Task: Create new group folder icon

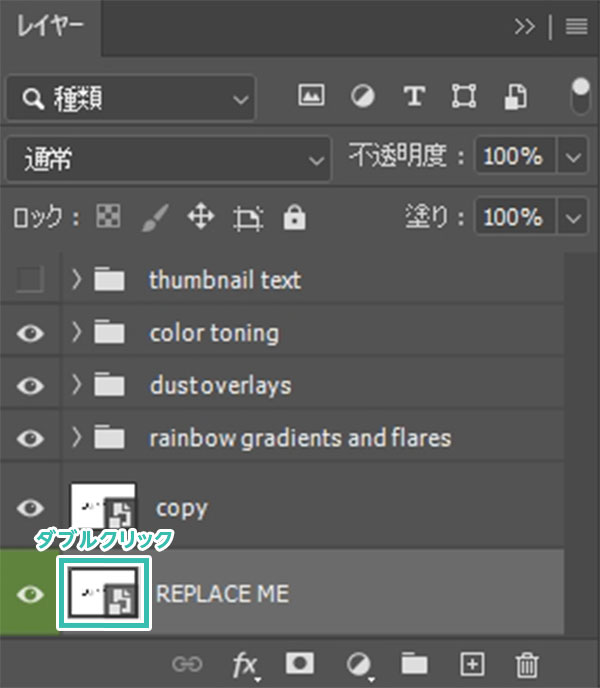Action: pyautogui.click(x=414, y=663)
